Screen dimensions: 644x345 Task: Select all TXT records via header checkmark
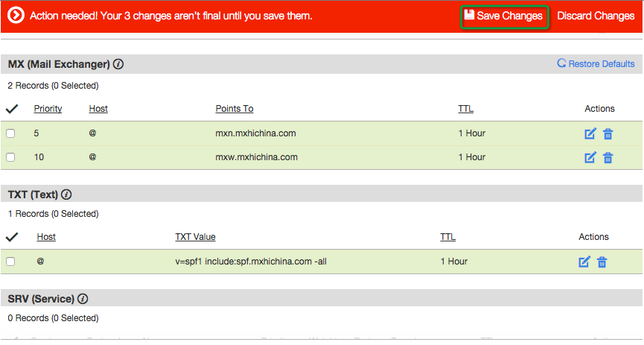(11, 237)
